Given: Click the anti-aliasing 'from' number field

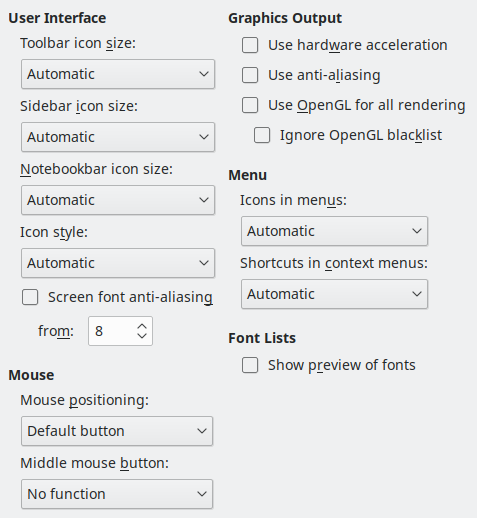Looking at the screenshot, I should click(x=112, y=331).
